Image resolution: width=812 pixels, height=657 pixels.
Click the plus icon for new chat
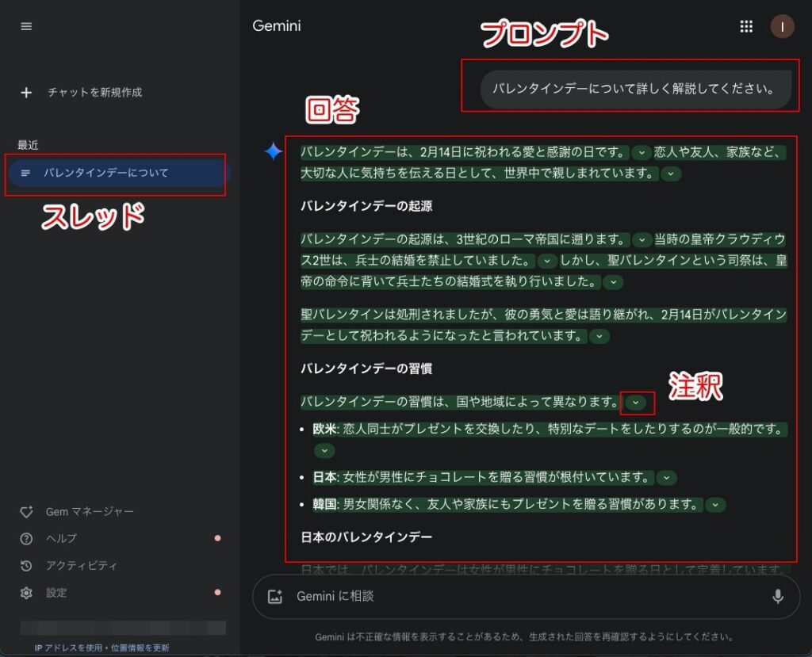pos(26,93)
